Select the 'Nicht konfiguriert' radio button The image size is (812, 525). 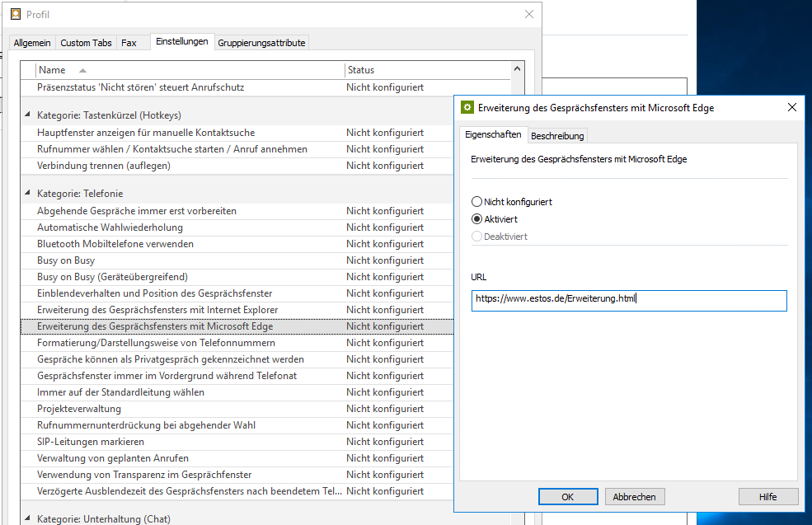pyautogui.click(x=477, y=202)
